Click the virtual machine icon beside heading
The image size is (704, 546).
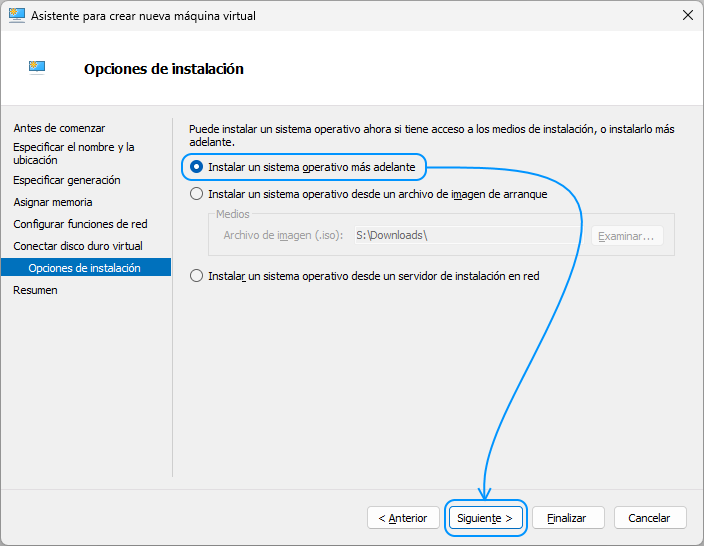37,67
